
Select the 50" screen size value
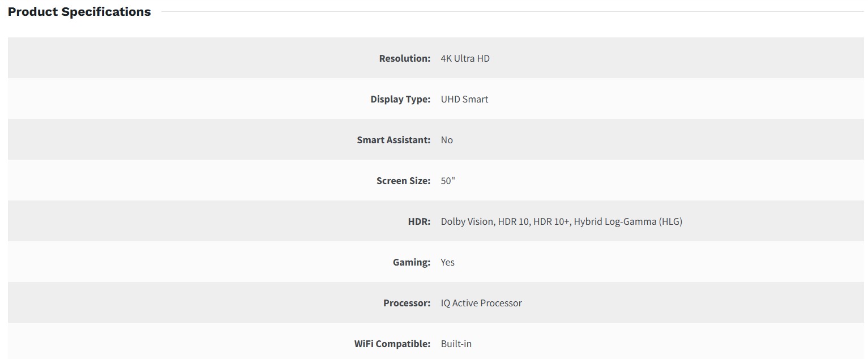tap(448, 181)
